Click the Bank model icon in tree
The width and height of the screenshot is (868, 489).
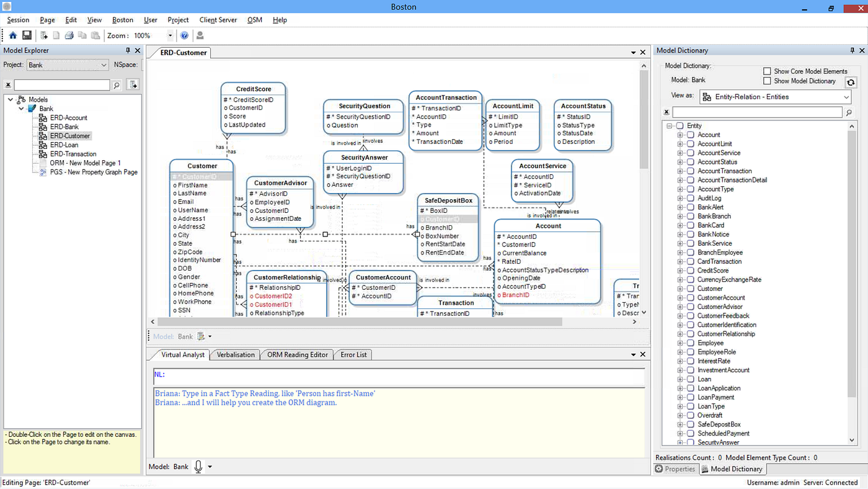click(x=32, y=109)
